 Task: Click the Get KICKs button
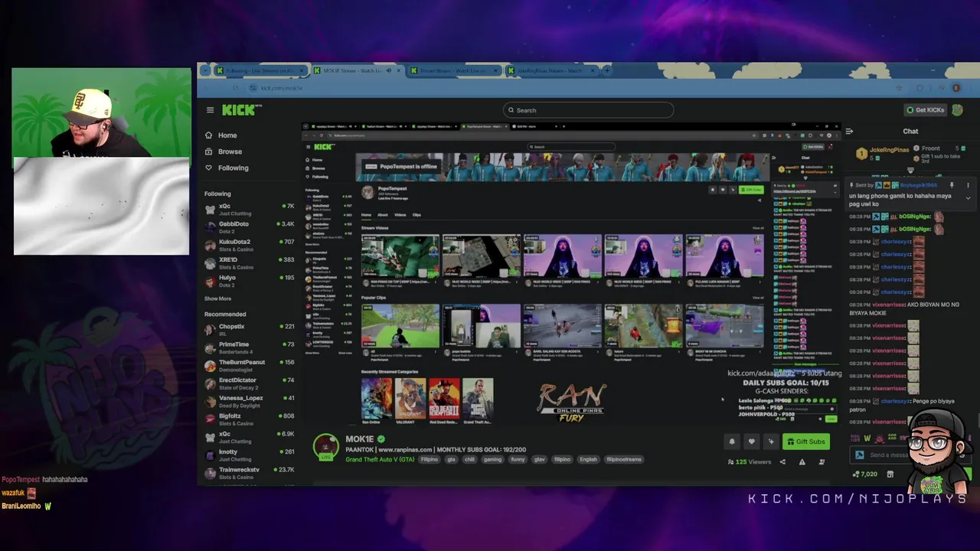925,110
